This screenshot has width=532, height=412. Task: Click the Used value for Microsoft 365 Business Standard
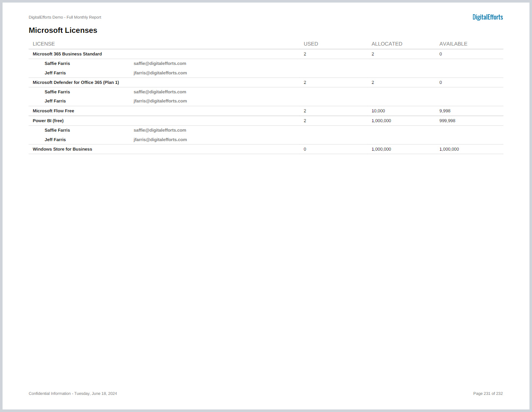click(305, 54)
